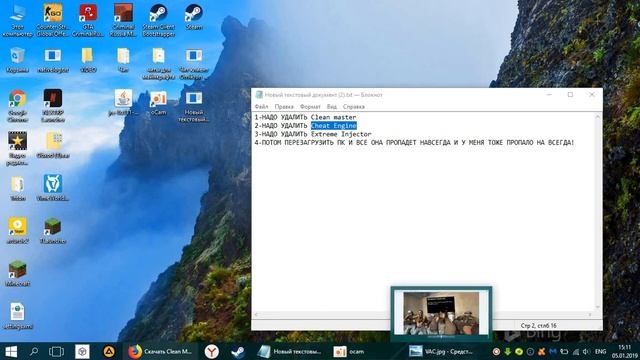The height and width of the screenshot is (360, 640).
Task: Click the volume speaker tray icon
Action: pyautogui.click(x=587, y=351)
